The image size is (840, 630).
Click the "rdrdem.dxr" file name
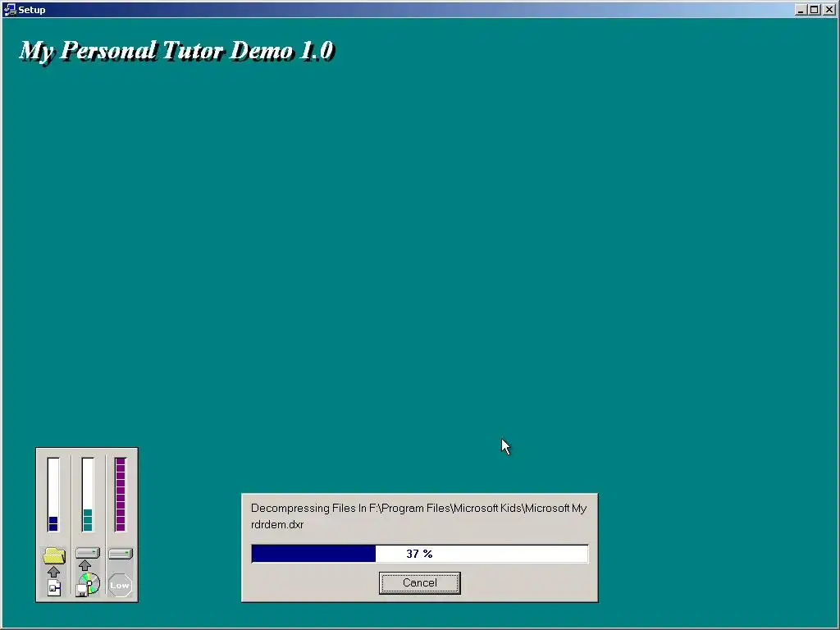(277, 524)
